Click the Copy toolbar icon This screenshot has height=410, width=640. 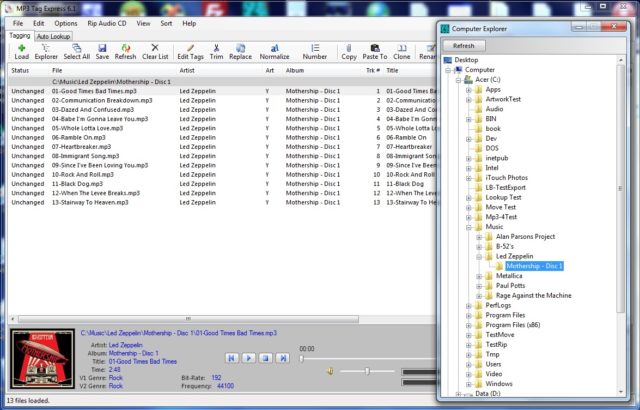(x=349, y=52)
